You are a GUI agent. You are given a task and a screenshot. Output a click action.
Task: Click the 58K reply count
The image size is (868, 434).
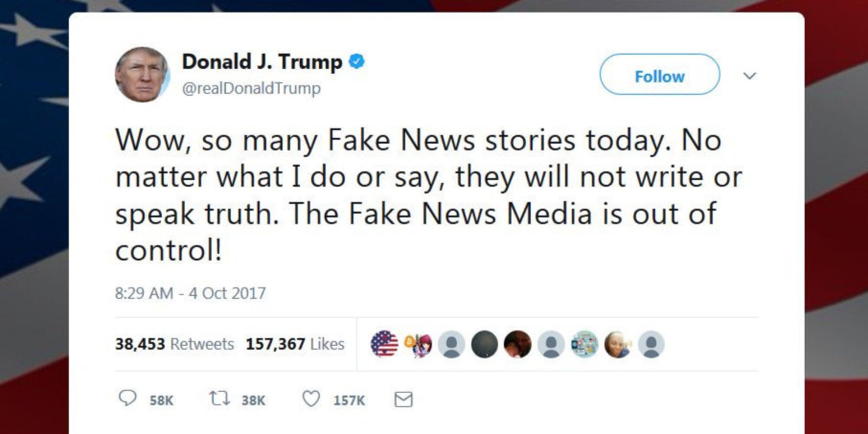point(161,400)
